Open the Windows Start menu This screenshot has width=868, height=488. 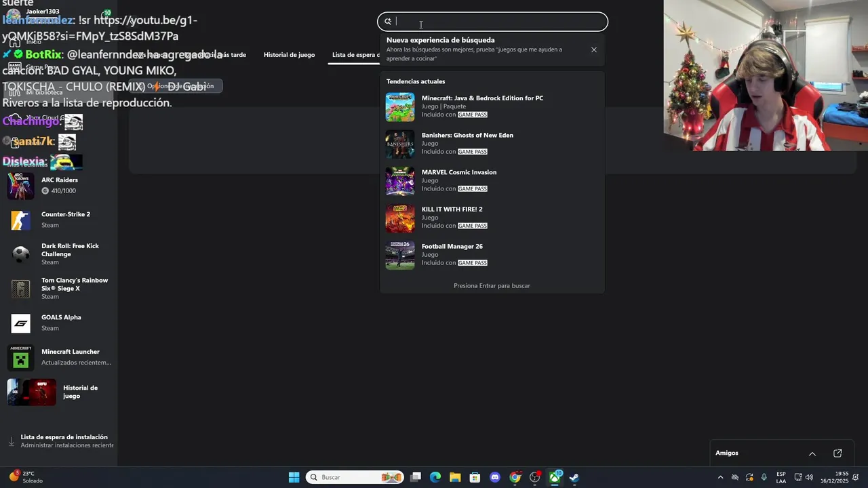coord(294,477)
